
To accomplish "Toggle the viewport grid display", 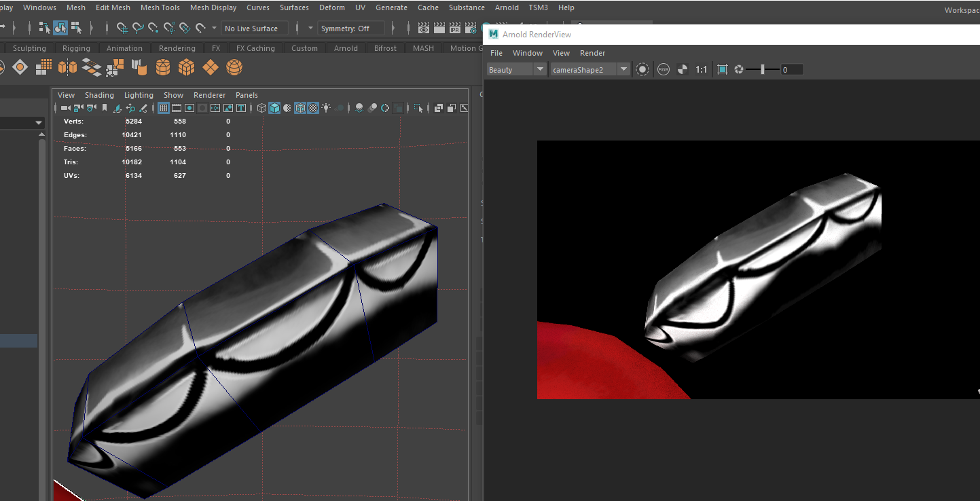I will tap(164, 108).
